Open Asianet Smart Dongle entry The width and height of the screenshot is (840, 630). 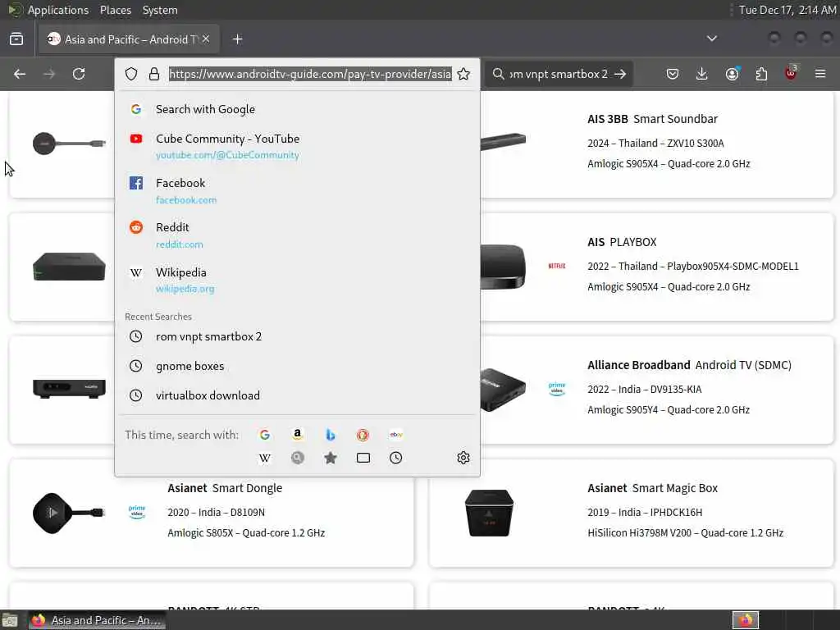(x=225, y=488)
